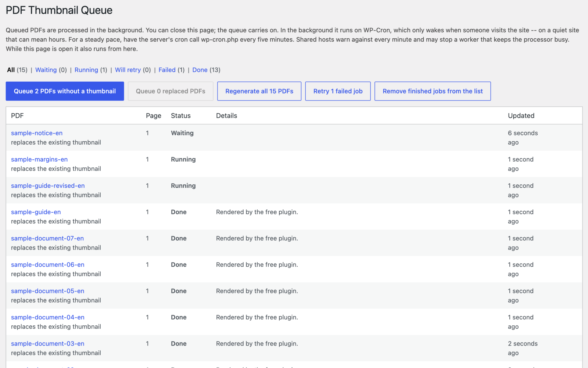This screenshot has width=588, height=368.
Task: Open the sample-document-06-en link
Action: pos(48,265)
